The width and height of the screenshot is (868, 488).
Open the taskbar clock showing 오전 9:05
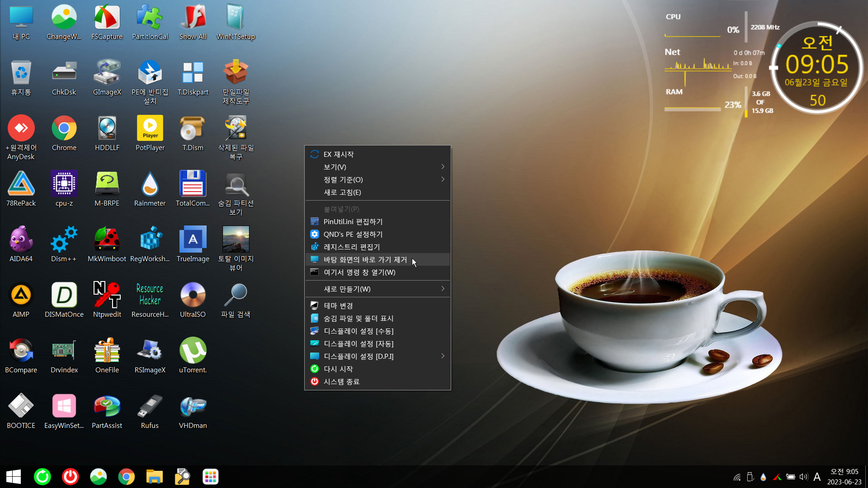click(844, 477)
